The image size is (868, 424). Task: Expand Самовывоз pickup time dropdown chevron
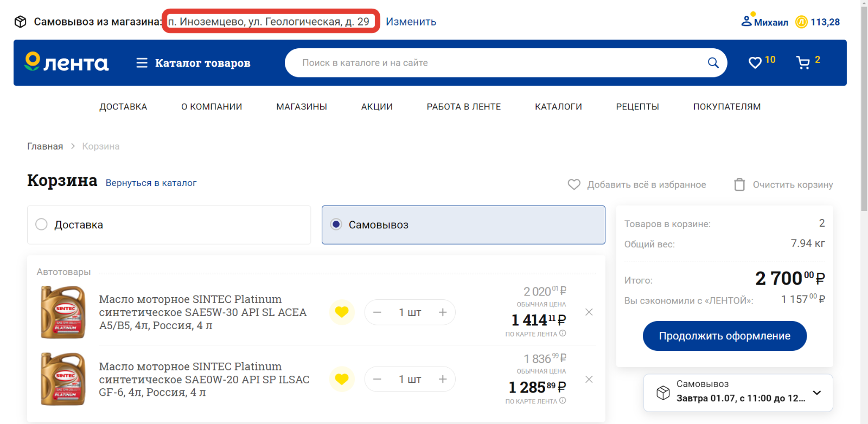click(817, 393)
